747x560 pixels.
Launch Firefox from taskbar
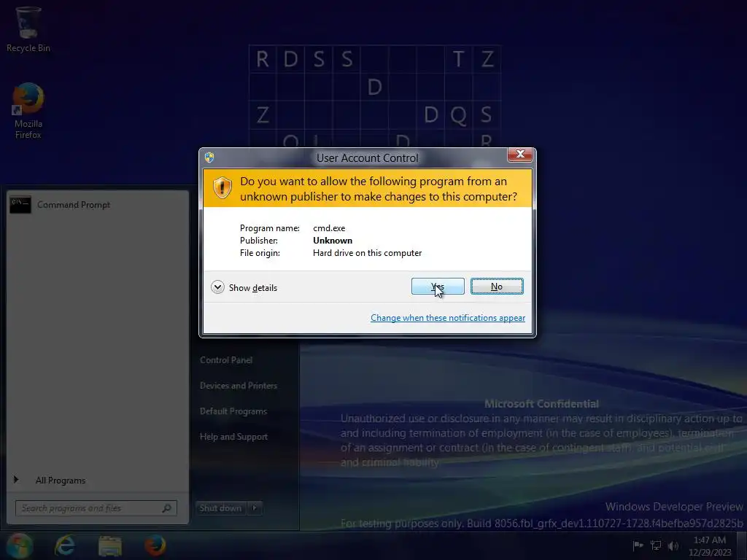pos(155,545)
